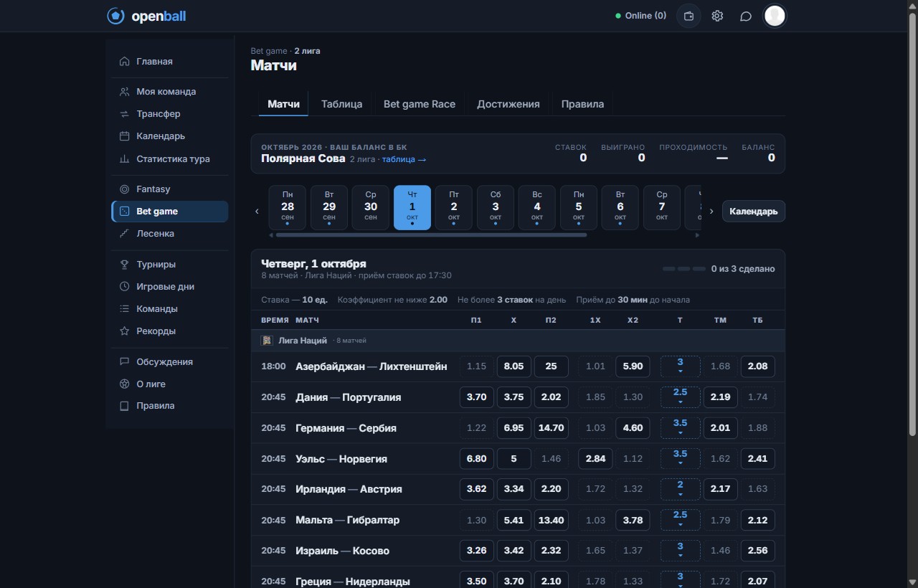Screen dimensions: 918x588
Task: Choose ТМ odds 2.17 for Ирландия — Австрия
Action: pyautogui.click(x=720, y=489)
